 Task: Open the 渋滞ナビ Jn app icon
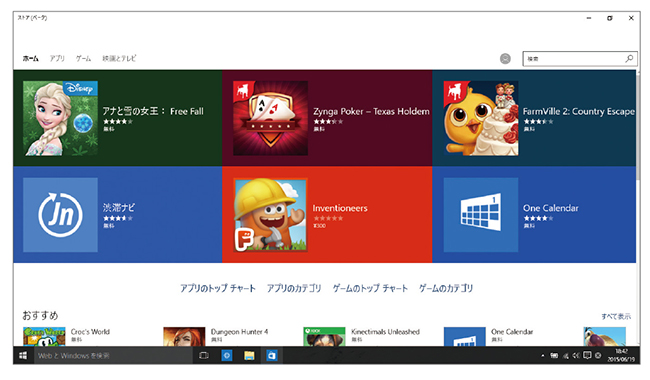[x=61, y=215]
